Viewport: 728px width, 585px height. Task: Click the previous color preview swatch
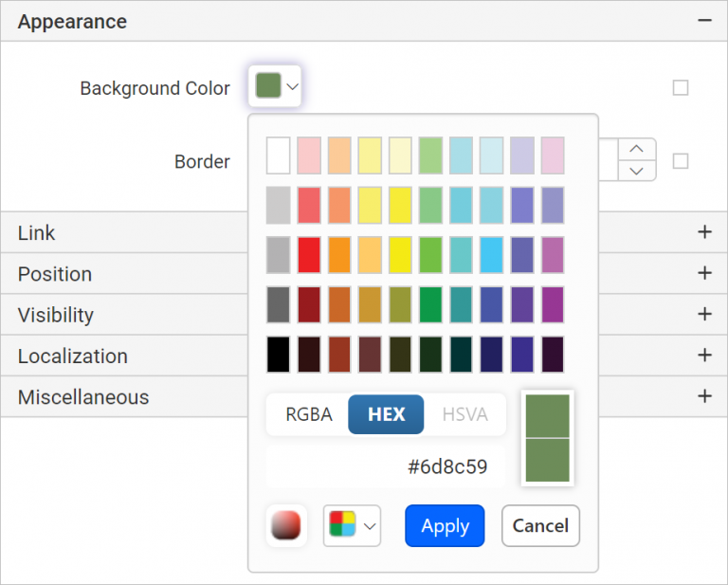[547, 460]
